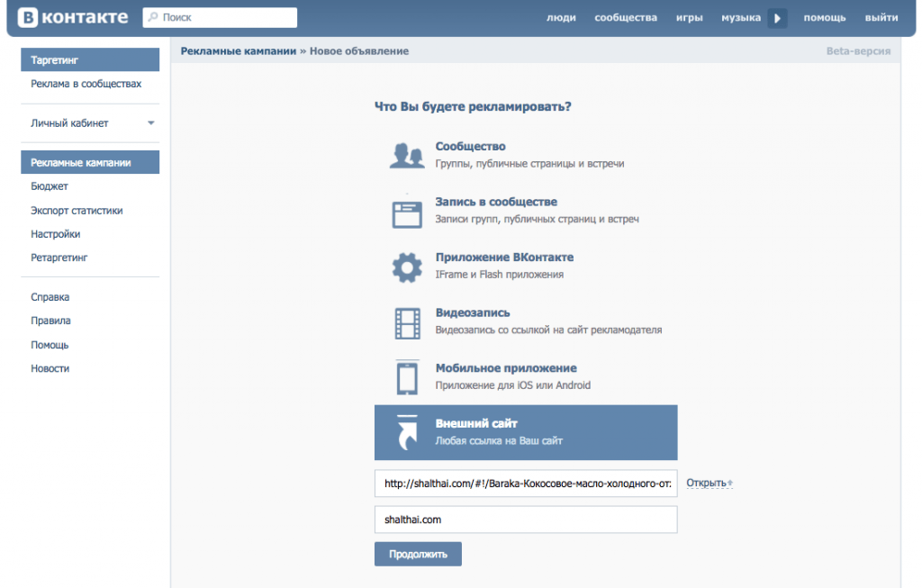922x588 pixels.
Task: Open the Таргетинг section in sidebar
Action: click(x=55, y=60)
